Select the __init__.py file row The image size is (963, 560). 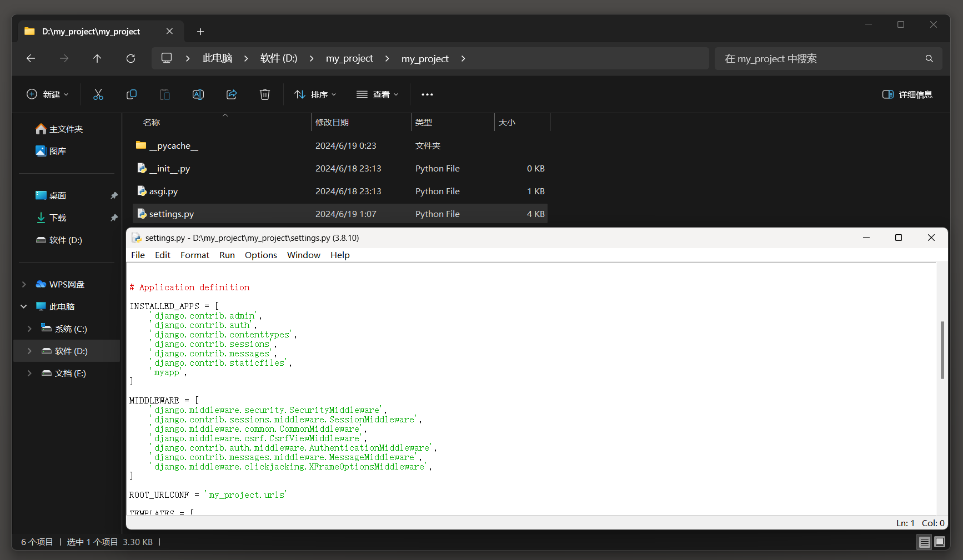(x=340, y=168)
